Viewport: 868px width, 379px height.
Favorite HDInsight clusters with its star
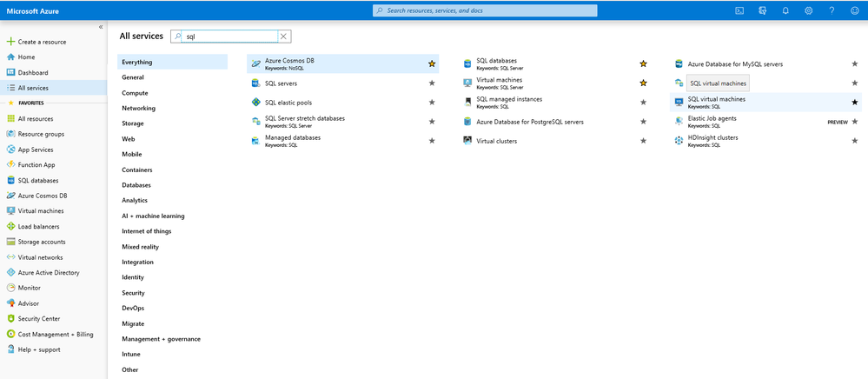click(x=855, y=141)
